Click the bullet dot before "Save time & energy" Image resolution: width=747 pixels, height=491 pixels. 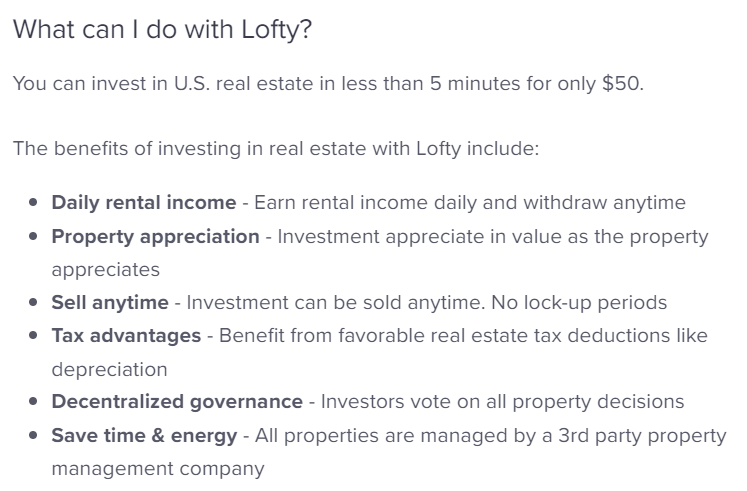click(33, 435)
